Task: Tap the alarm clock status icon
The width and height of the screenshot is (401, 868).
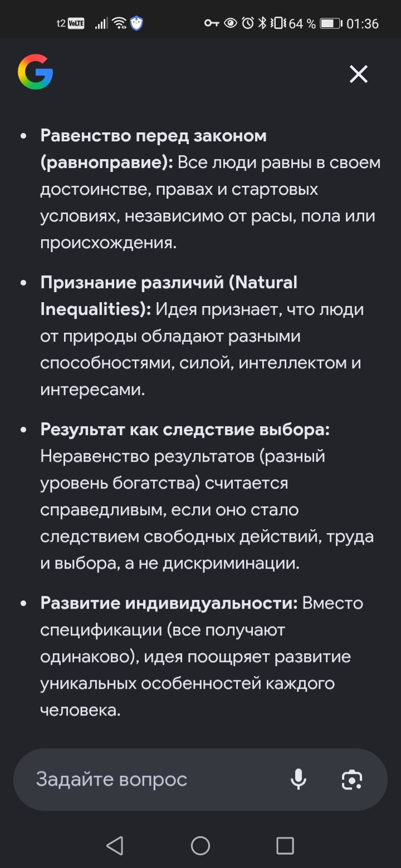Action: pyautogui.click(x=247, y=23)
